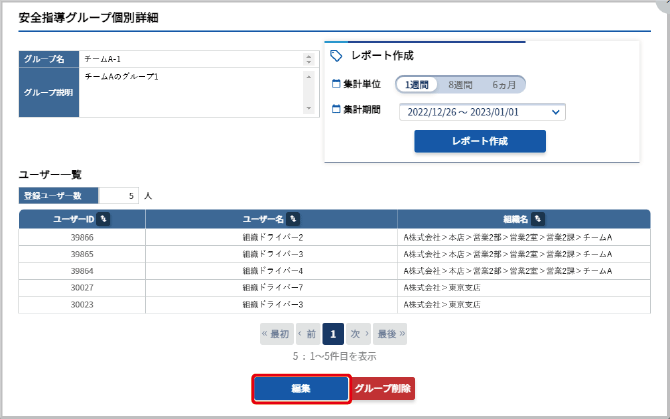The height and width of the screenshot is (419, 670).
Task: Open the 集計期間 date range dropdown
Action: (x=482, y=112)
